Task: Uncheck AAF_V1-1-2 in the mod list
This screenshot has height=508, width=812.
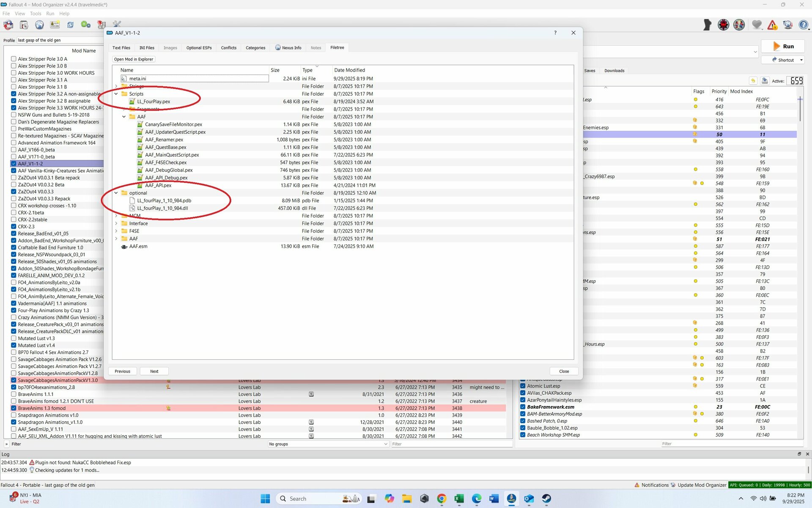Action: coord(14,163)
